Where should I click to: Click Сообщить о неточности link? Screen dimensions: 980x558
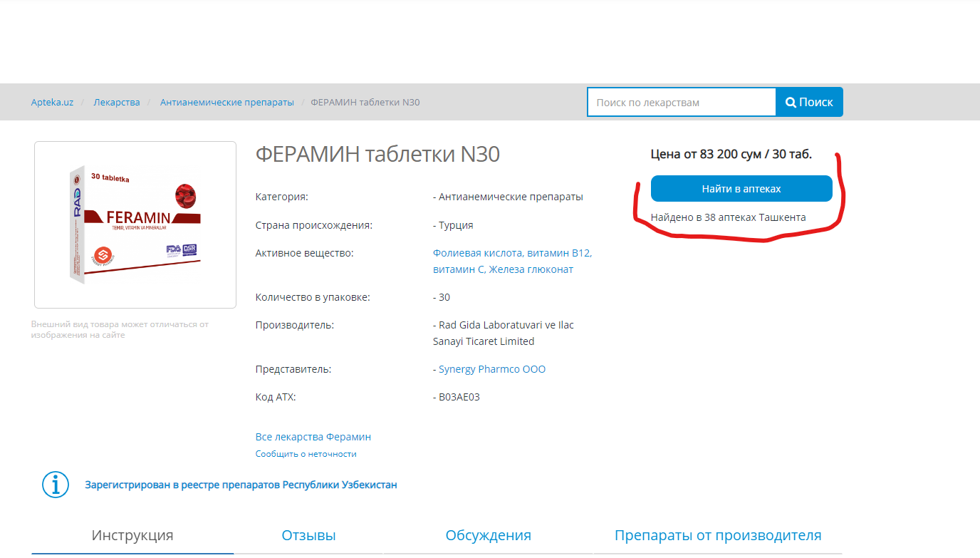point(306,454)
